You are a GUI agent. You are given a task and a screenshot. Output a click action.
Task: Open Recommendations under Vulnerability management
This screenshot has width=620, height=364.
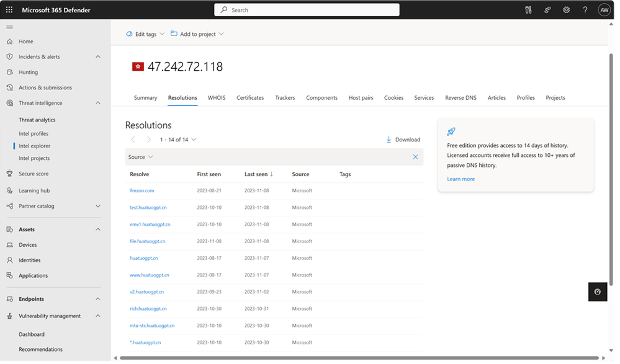coord(41,350)
